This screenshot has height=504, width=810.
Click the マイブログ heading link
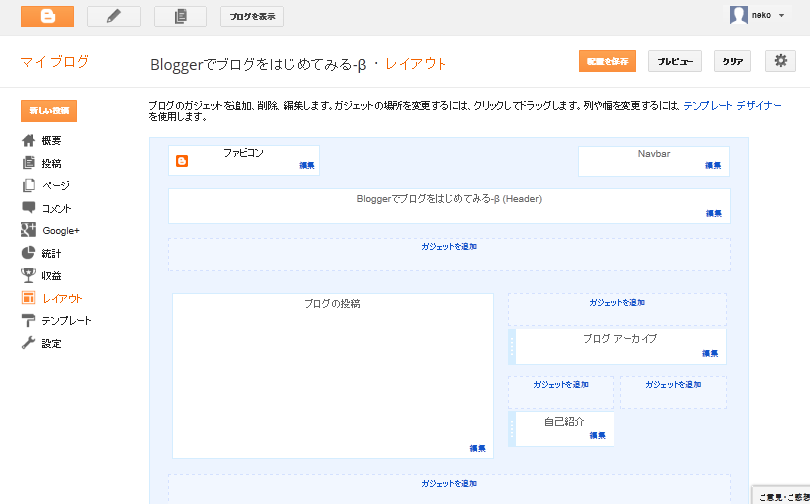pyautogui.click(x=55, y=62)
